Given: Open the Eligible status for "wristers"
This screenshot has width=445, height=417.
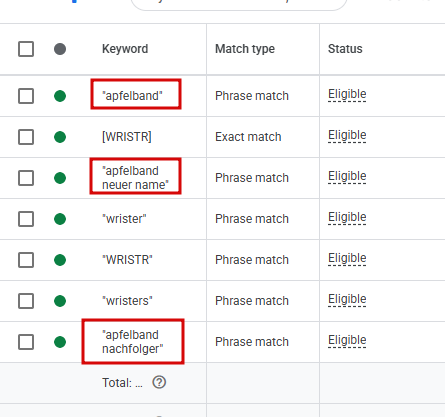Looking at the screenshot, I should tap(347, 300).
